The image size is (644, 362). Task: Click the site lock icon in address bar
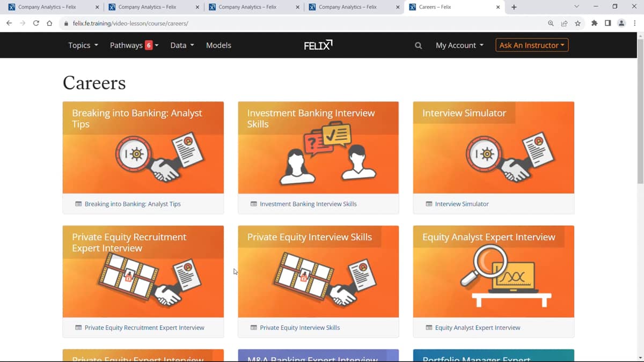click(66, 24)
